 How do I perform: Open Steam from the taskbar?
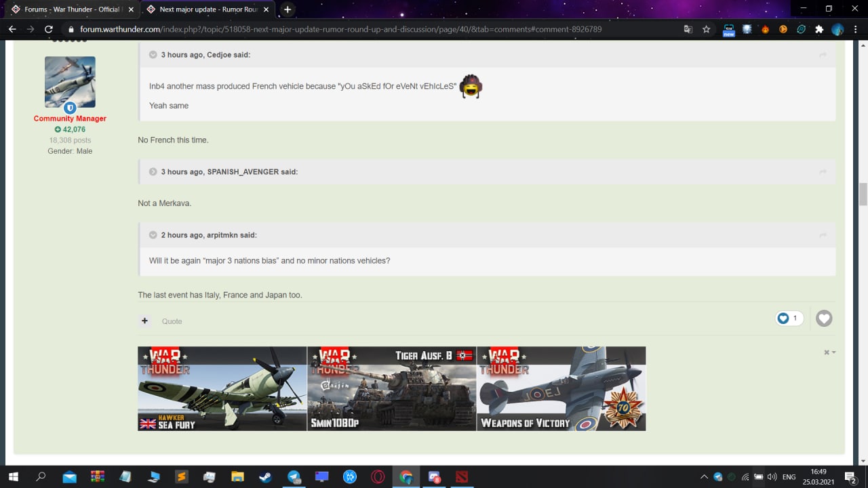(265, 476)
